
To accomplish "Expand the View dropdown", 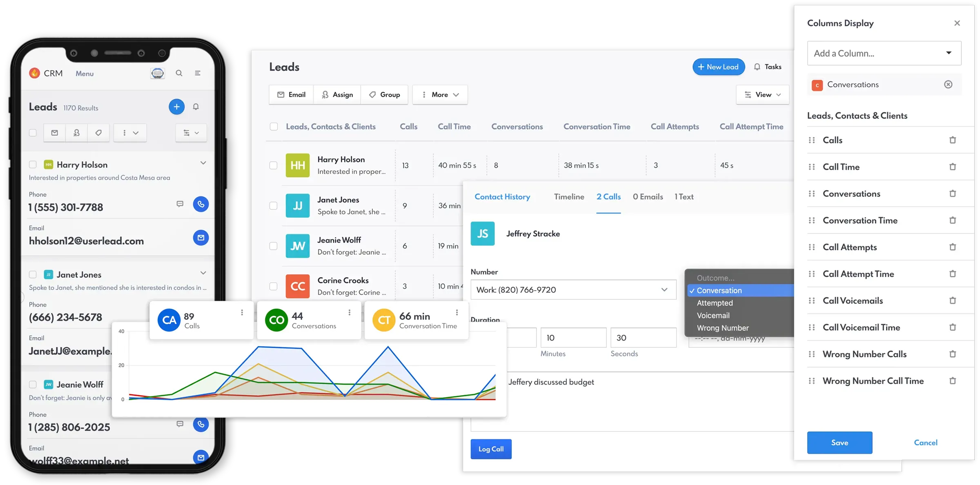I will 762,95.
